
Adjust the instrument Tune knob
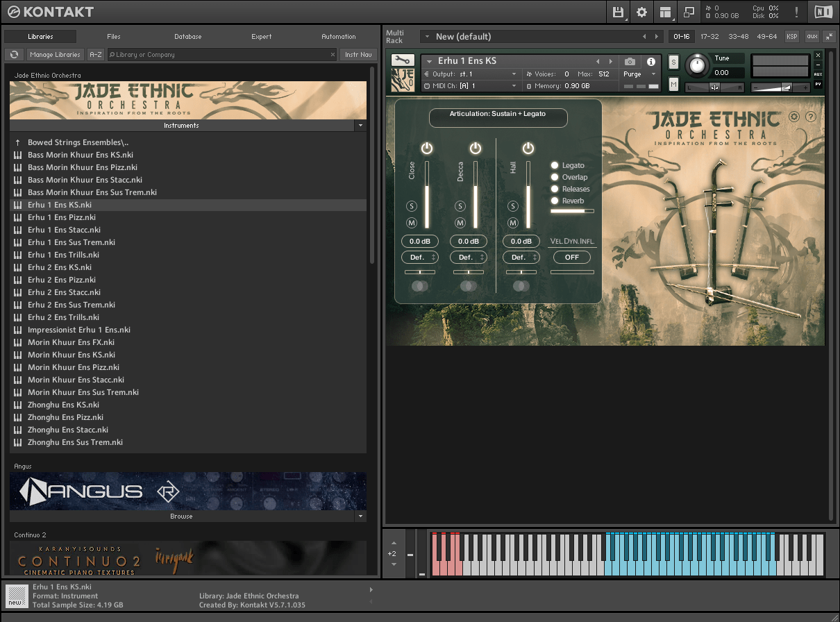697,66
